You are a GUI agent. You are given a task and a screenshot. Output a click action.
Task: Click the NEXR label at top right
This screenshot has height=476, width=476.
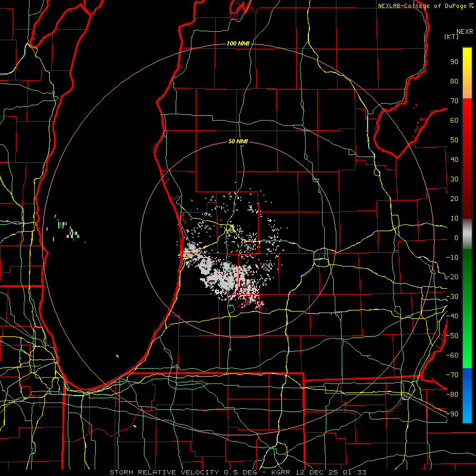point(465,32)
